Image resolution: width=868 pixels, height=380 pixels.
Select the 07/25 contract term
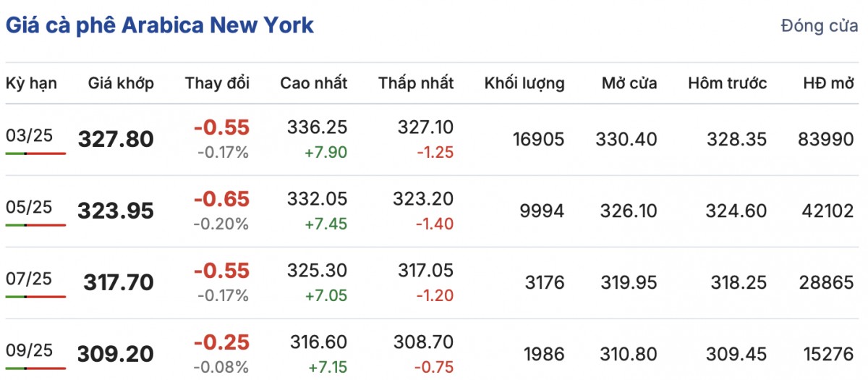30,279
